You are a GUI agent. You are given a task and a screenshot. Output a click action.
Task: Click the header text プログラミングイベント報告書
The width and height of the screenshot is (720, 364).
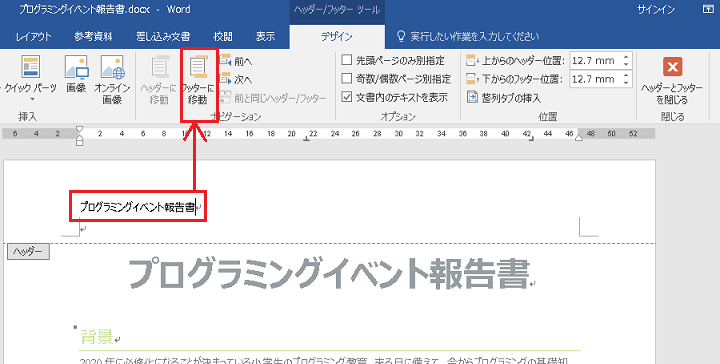(x=137, y=207)
